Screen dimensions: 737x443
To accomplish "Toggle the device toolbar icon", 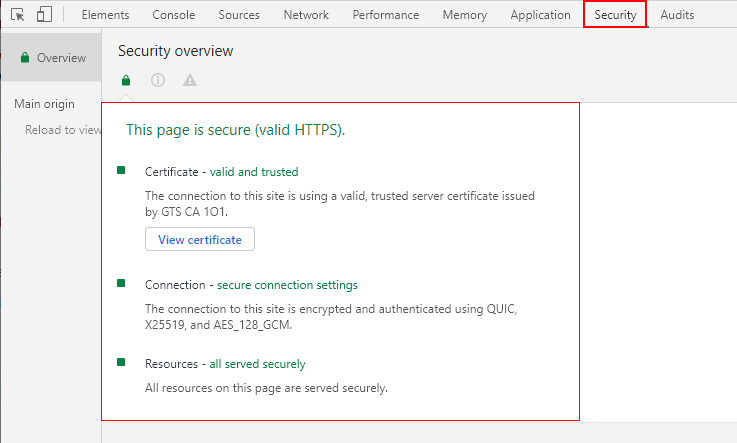I will 44,15.
